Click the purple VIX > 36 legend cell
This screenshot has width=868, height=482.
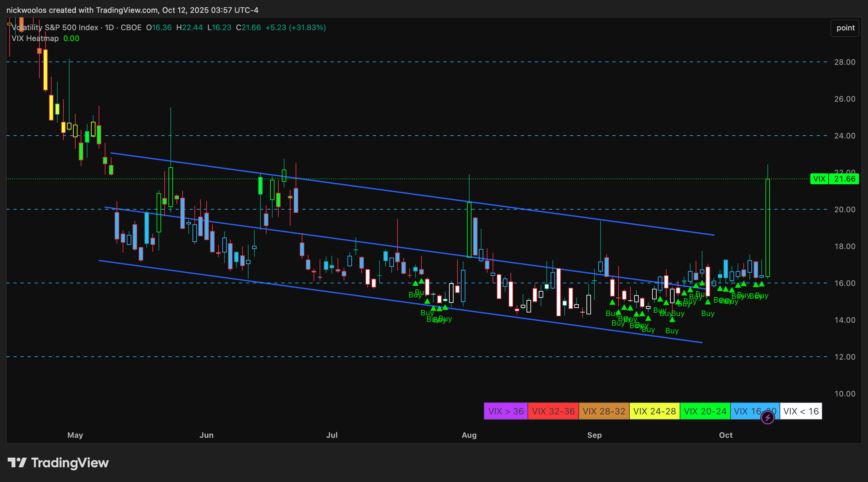click(505, 411)
